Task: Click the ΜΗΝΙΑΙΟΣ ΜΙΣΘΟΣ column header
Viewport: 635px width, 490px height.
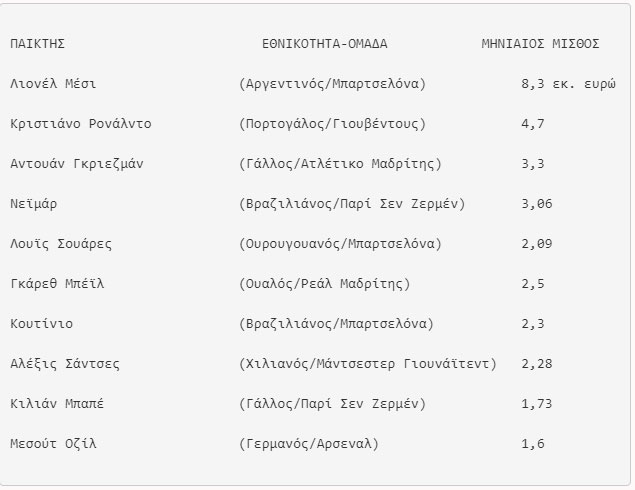Action: (x=540, y=44)
